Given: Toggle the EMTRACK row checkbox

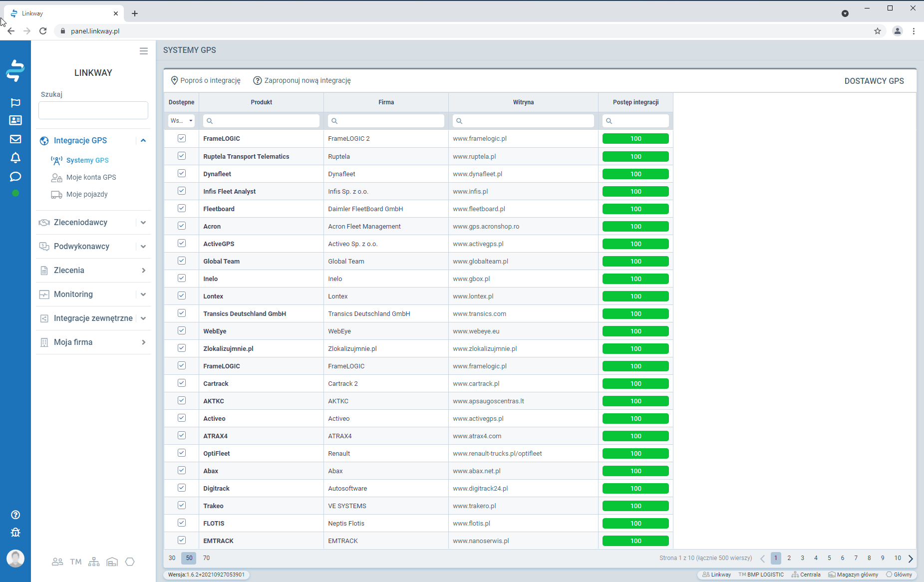Looking at the screenshot, I should coord(182,540).
